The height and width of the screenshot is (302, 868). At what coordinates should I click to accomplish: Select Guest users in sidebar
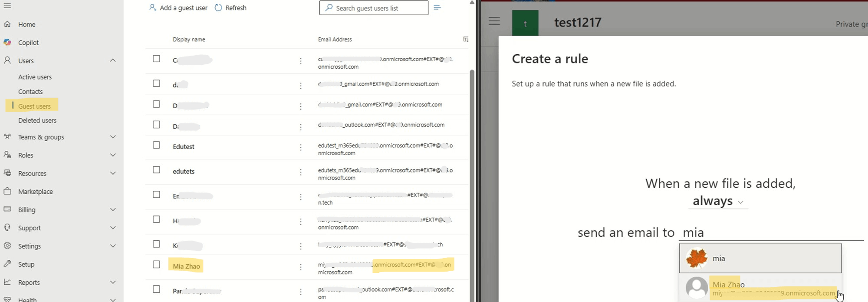34,106
